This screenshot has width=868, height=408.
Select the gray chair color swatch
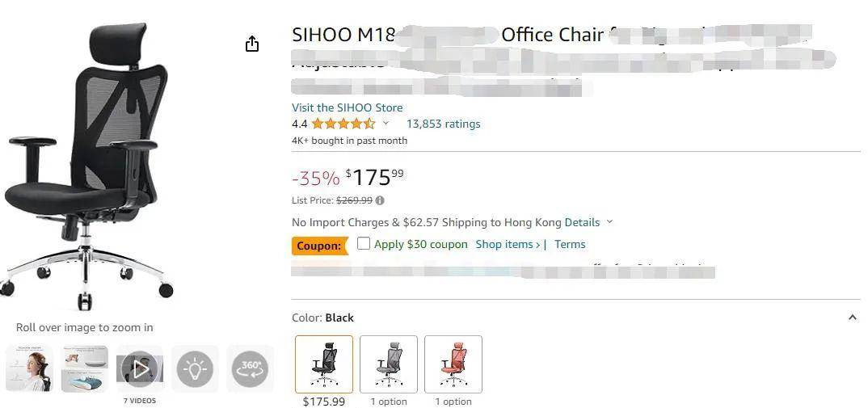389,364
